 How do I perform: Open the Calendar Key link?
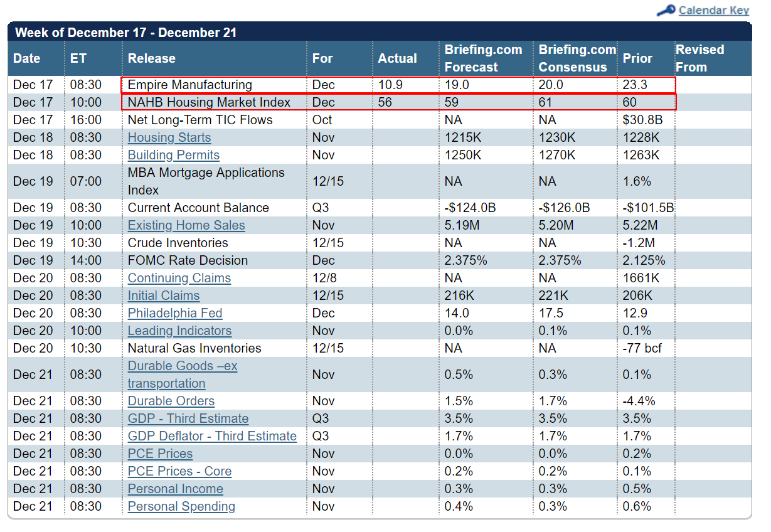[714, 10]
